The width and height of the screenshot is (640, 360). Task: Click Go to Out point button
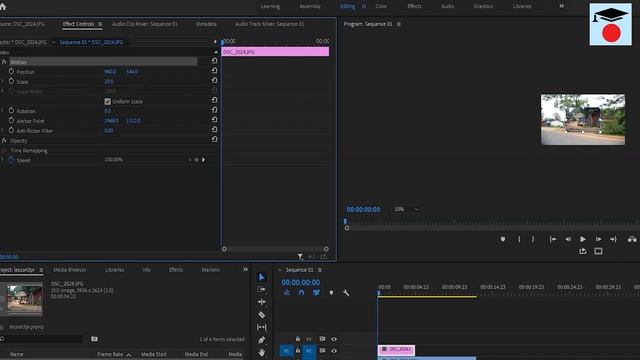pos(613,239)
